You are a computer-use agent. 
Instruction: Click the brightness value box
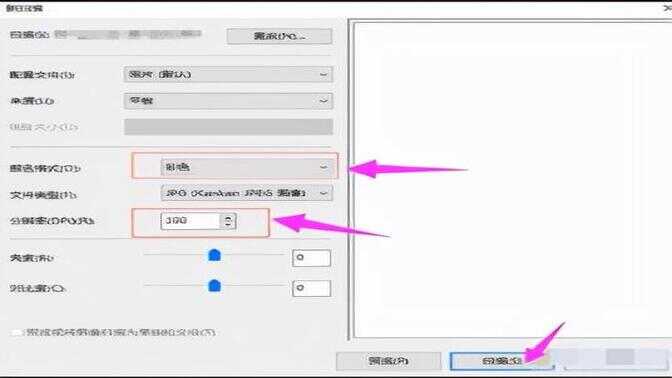tap(312, 258)
